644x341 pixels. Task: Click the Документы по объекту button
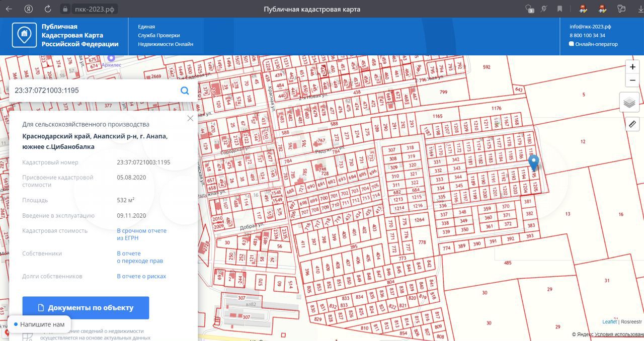pyautogui.click(x=86, y=308)
